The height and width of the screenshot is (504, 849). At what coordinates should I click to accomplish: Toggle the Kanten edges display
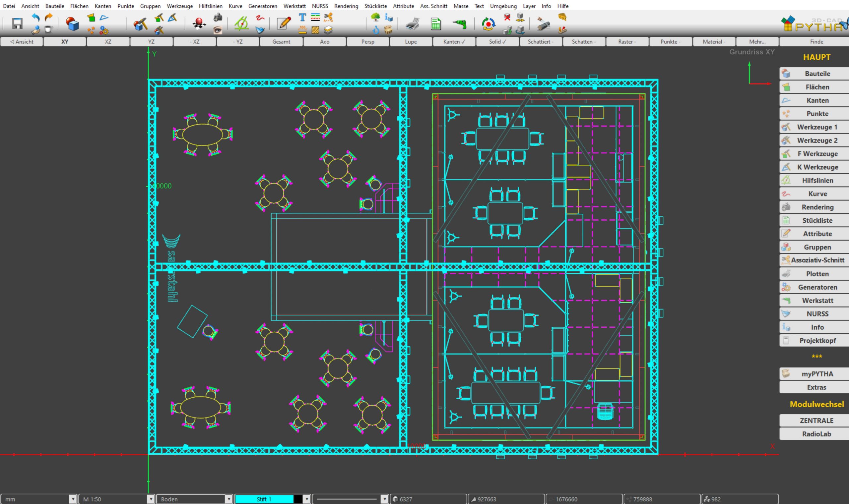click(454, 42)
